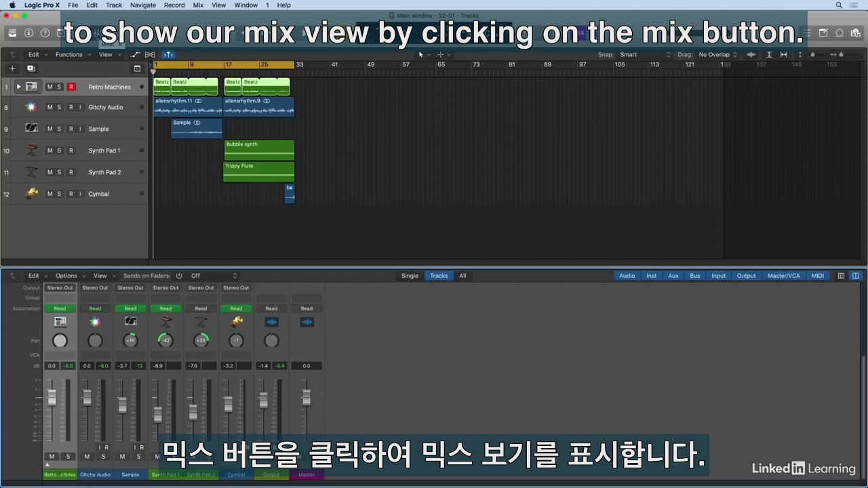Open the Tracks area Edit dropdown
Image resolution: width=868 pixels, height=488 pixels.
[x=37, y=54]
